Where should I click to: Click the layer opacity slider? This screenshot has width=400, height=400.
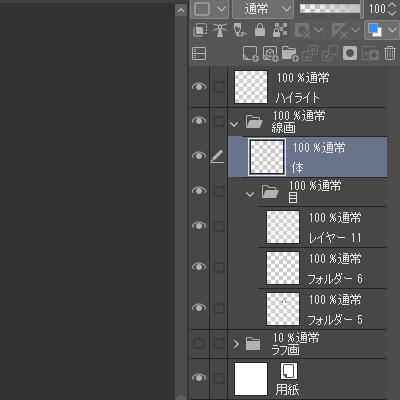(330, 9)
